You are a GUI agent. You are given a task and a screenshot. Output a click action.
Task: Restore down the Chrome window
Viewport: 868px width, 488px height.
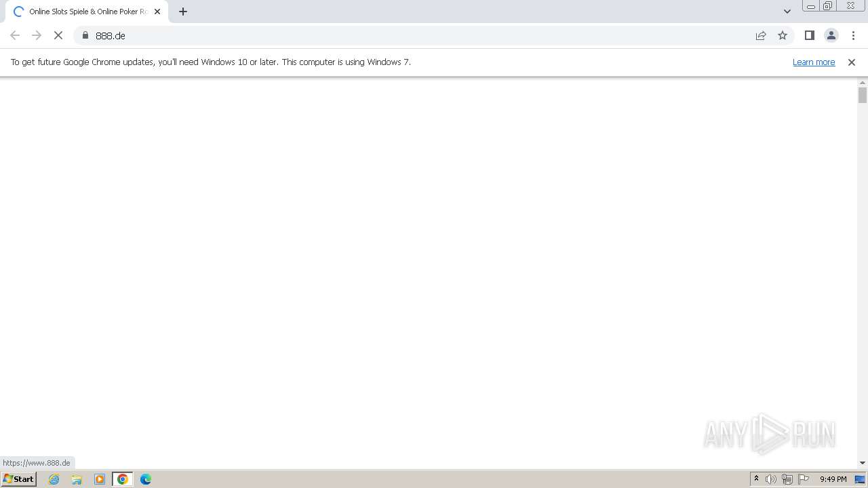pos(827,6)
